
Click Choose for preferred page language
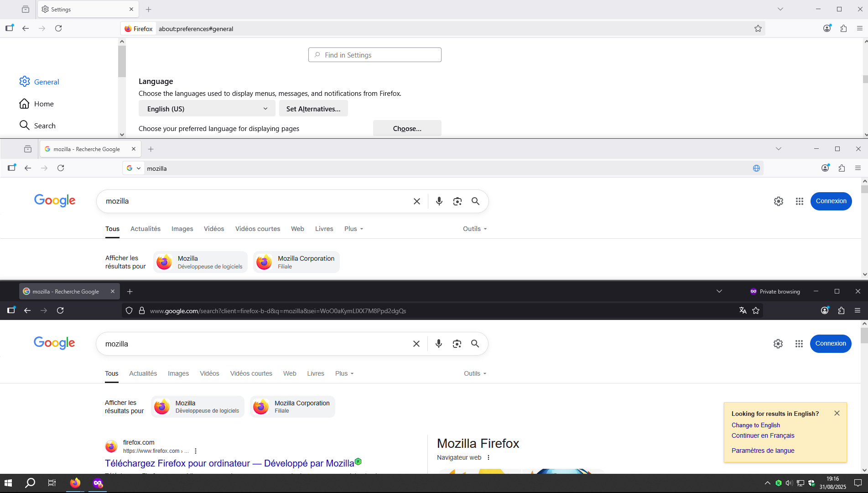[x=407, y=129]
